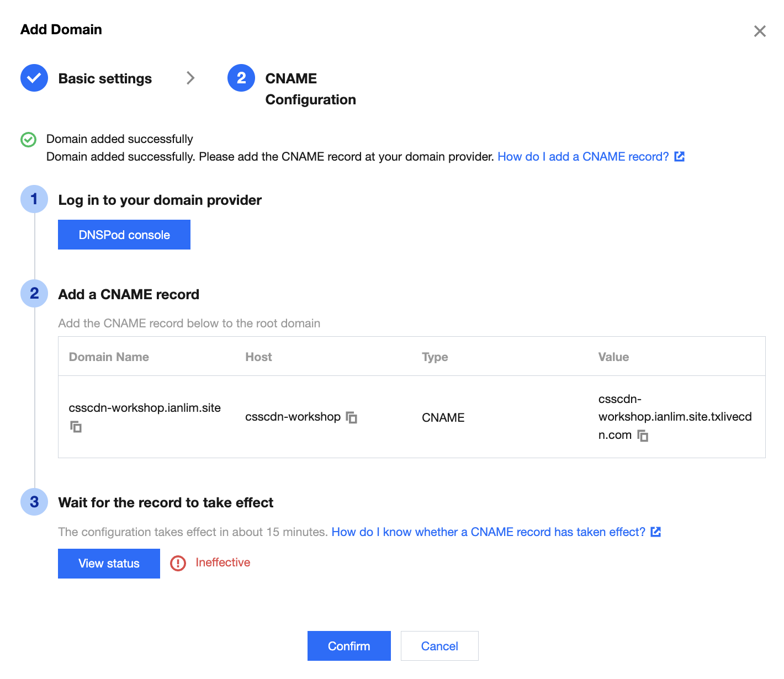Close the Add Domain dialog
784x679 pixels.
tap(760, 31)
